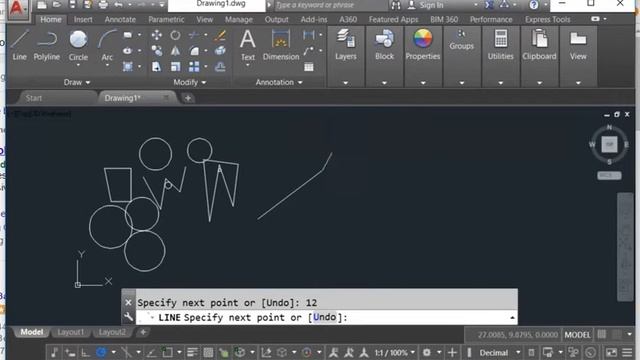Toggle Lineweight display in status bar
Image resolution: width=640 pixels, height=360 pixels.
point(192,352)
